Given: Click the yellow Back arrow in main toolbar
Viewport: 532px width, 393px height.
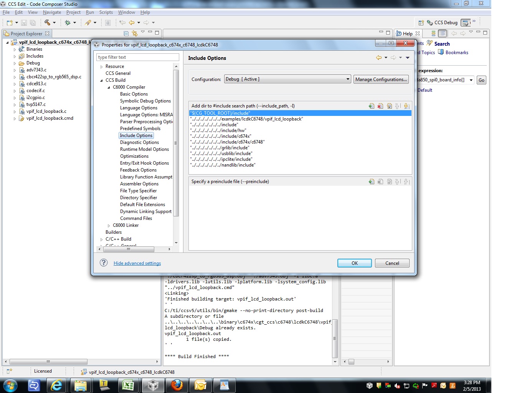Looking at the screenshot, I should point(132,23).
